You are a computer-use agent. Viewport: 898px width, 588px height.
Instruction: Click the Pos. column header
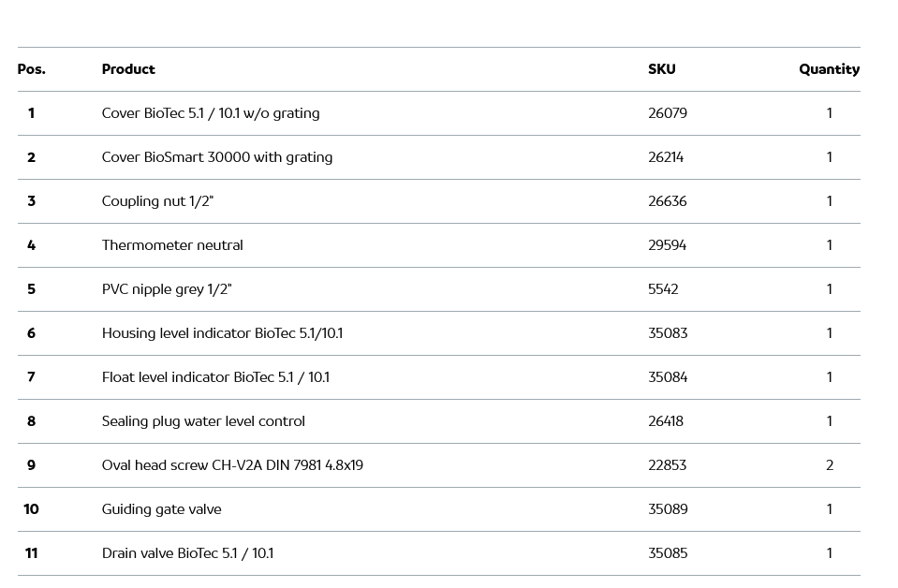(31, 69)
